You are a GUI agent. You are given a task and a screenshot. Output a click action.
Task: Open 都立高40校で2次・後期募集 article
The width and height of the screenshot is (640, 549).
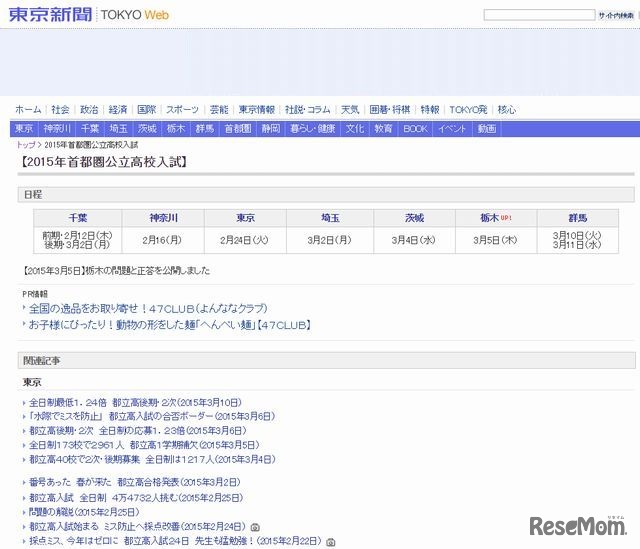[x=152, y=459]
